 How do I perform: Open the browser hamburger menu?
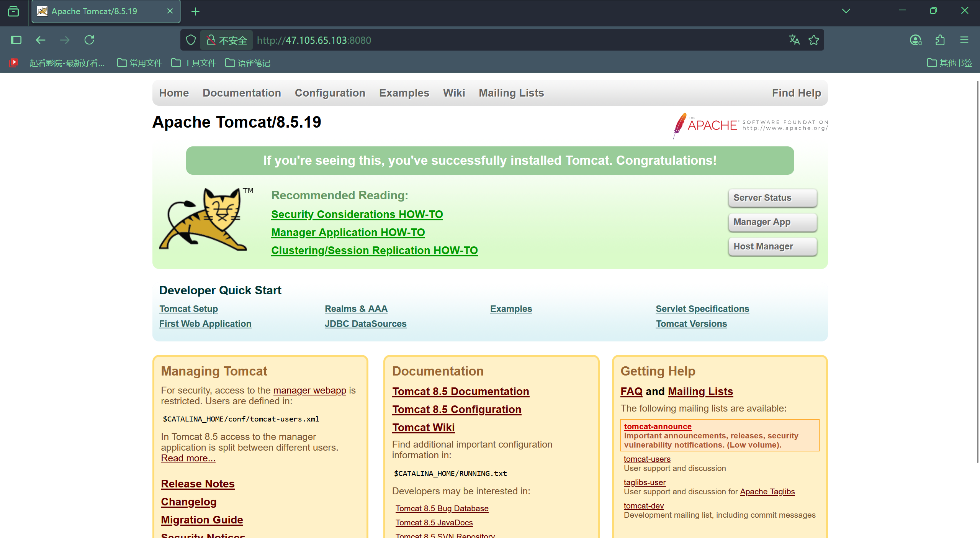click(x=964, y=40)
